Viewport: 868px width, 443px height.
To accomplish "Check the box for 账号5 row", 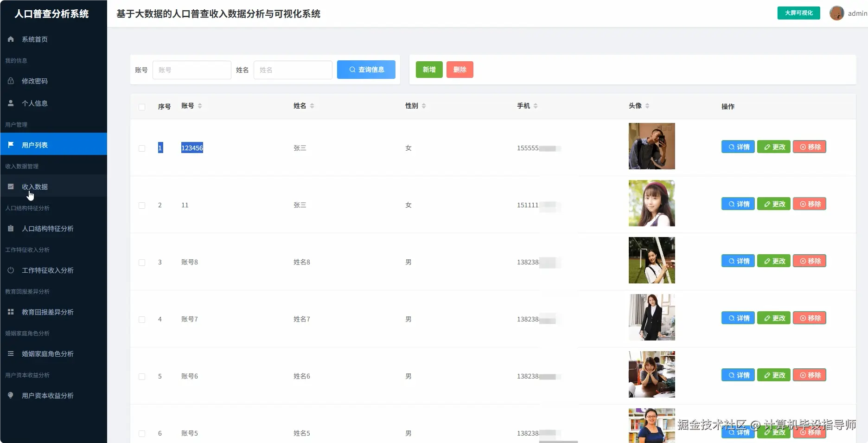I will 142,434.
